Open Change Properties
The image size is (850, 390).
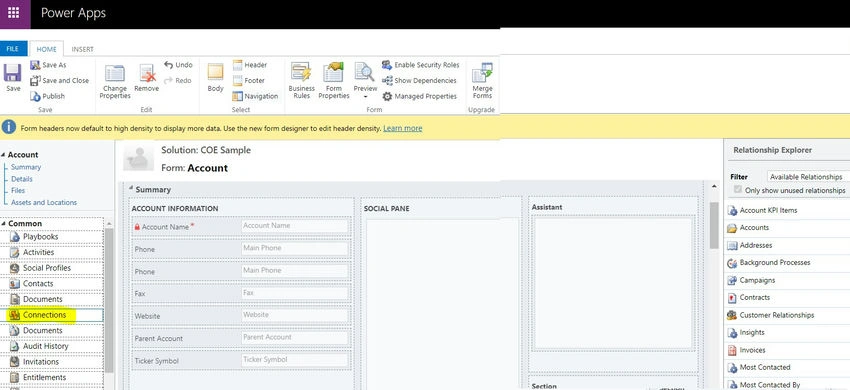[115, 81]
